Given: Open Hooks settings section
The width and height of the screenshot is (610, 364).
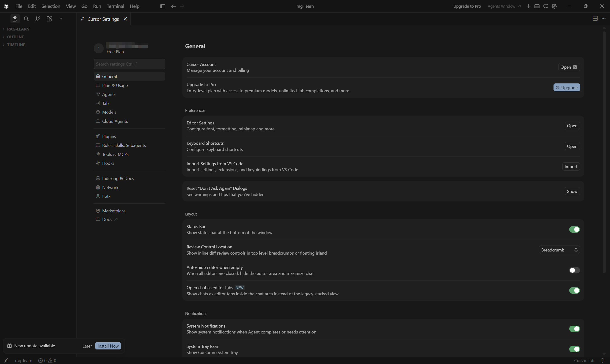Looking at the screenshot, I should [129, 163].
